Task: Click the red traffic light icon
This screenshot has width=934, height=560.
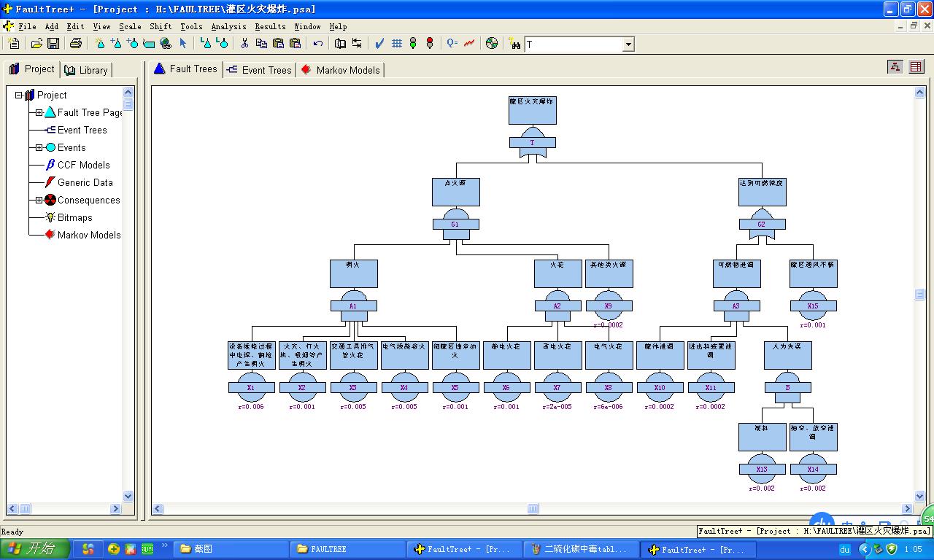Action: point(430,44)
